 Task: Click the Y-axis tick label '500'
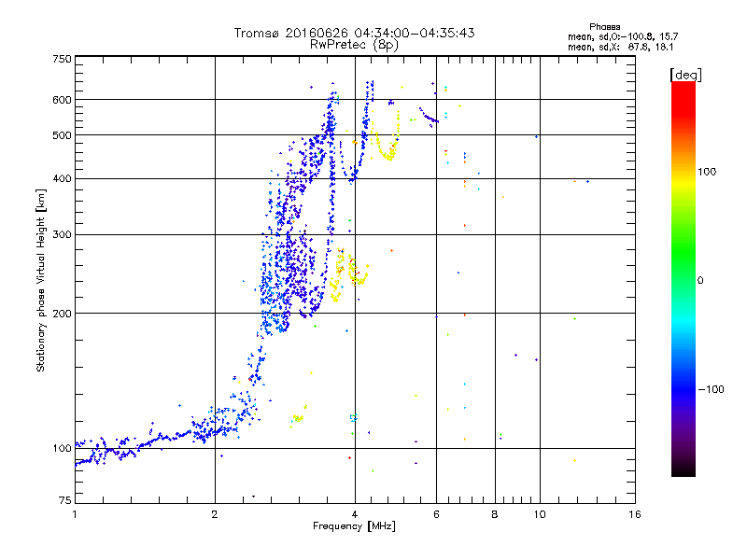(x=63, y=135)
